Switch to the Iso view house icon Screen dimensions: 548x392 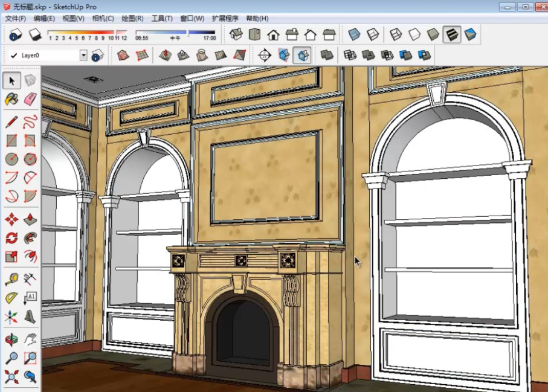236,34
